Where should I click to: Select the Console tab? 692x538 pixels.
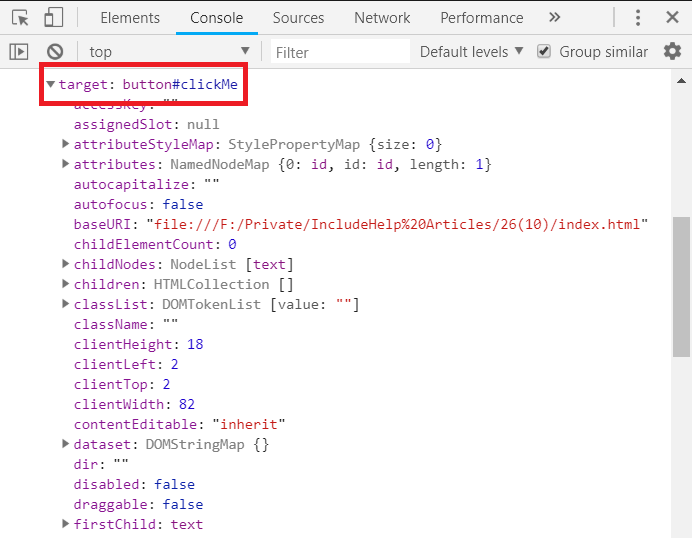tap(217, 18)
